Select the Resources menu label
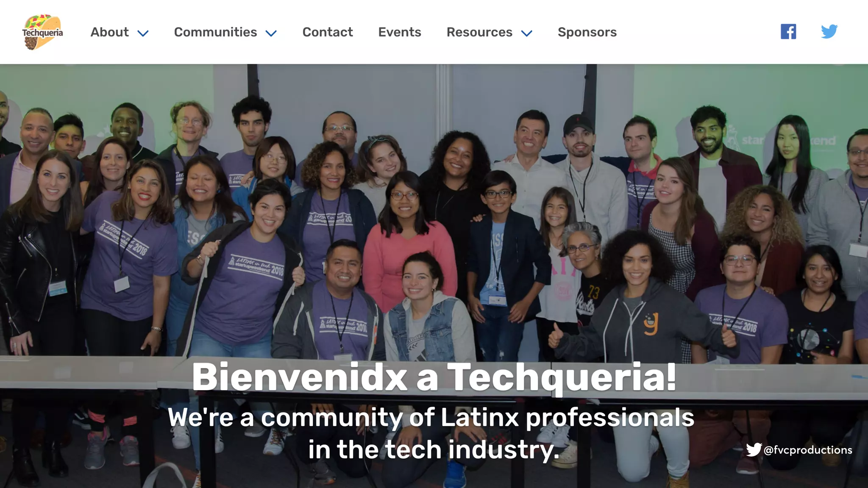 point(479,32)
